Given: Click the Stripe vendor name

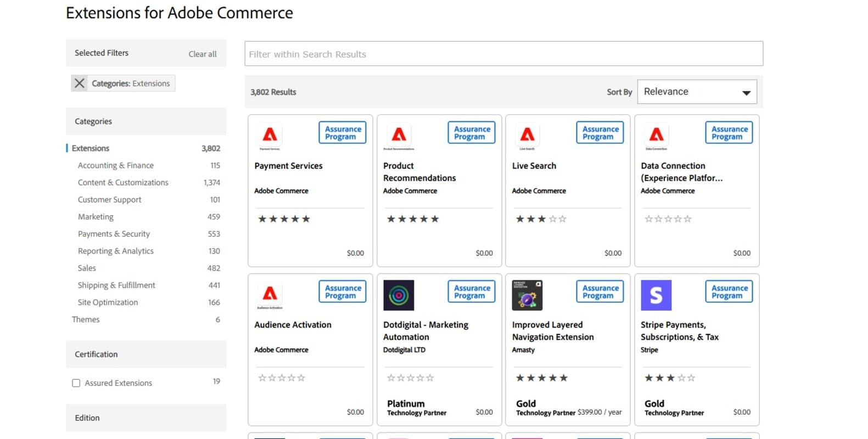Looking at the screenshot, I should pos(649,350).
